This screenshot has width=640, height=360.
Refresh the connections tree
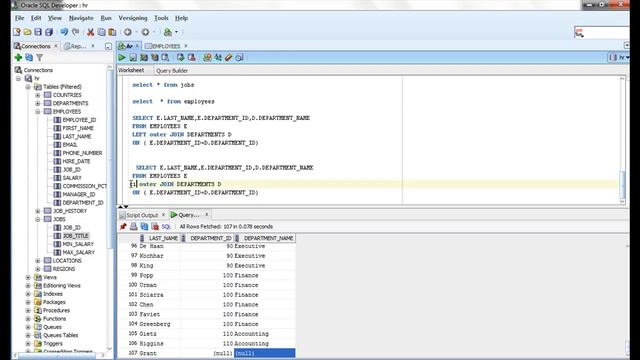[x=29, y=58]
